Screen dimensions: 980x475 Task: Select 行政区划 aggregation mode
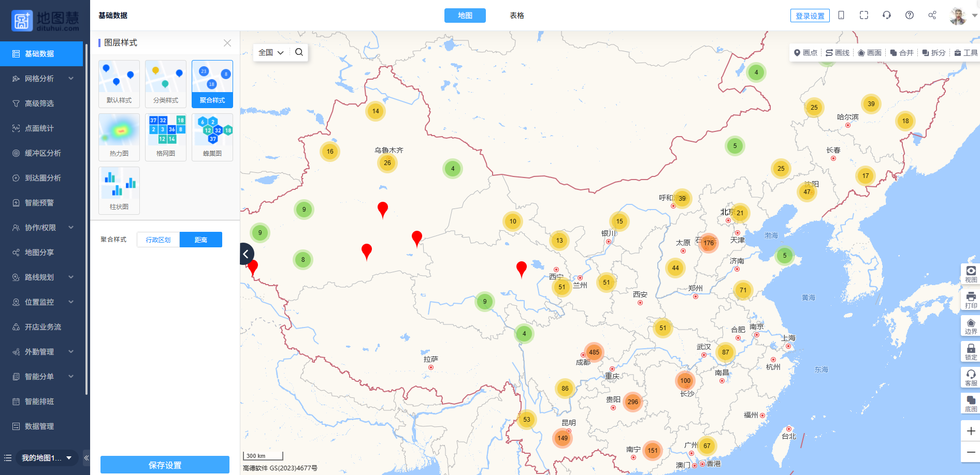click(158, 240)
